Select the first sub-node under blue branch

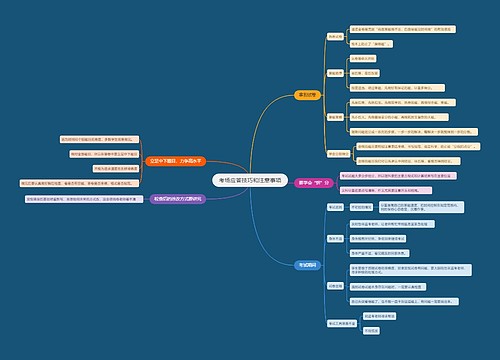(335, 207)
